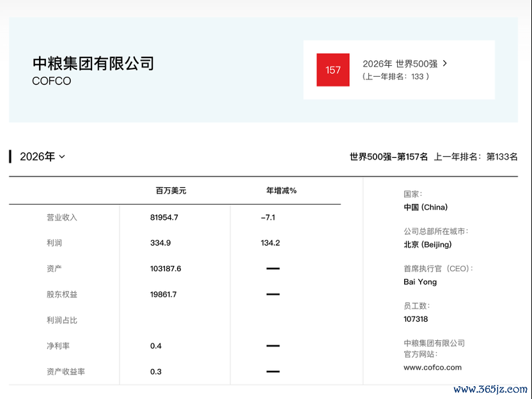This screenshot has height=399, width=532.
Task: Click the 百万美元 column header
Action: tap(171, 191)
